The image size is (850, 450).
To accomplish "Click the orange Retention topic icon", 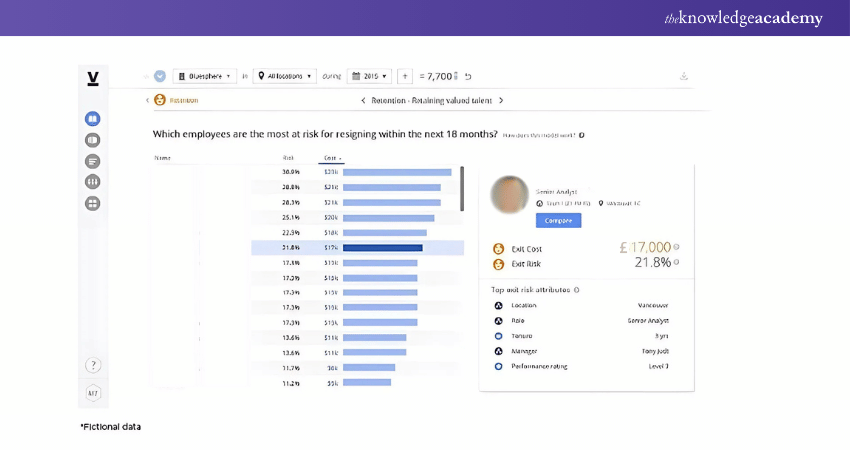I will pos(160,100).
